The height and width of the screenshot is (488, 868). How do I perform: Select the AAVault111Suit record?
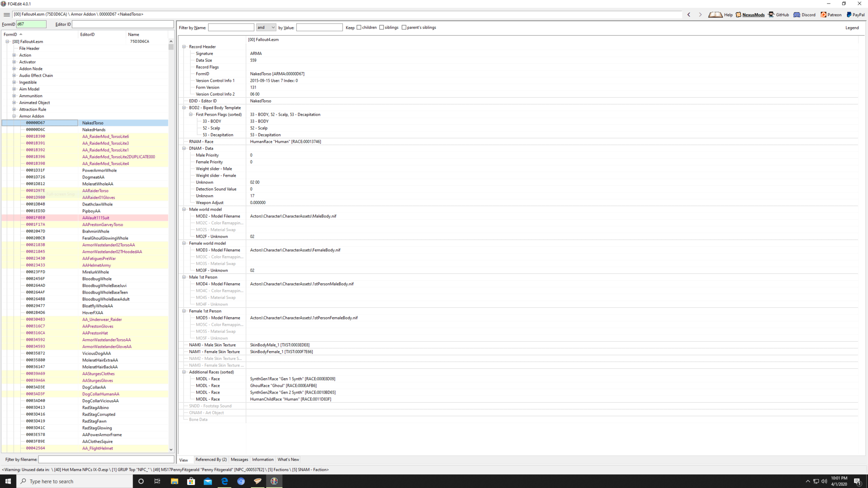tap(85, 218)
